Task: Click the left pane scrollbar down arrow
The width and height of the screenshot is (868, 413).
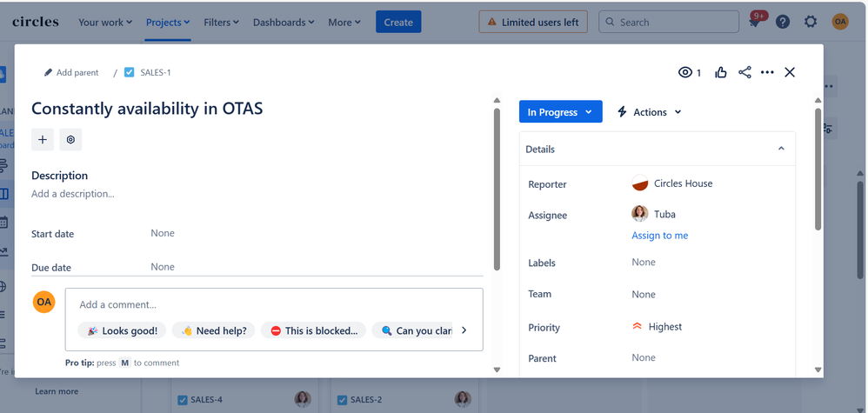Action: point(497,370)
